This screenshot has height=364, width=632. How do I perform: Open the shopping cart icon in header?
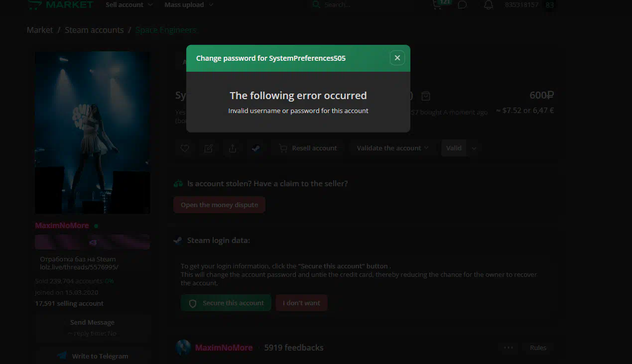point(437,5)
